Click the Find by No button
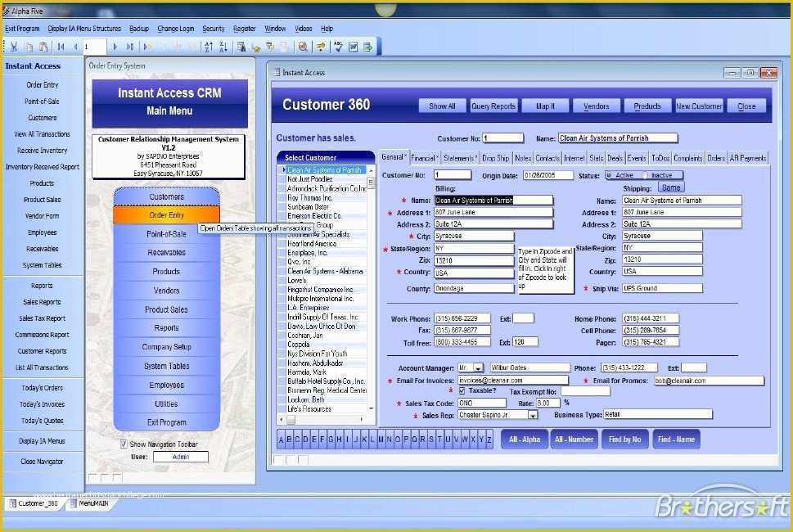Viewport: 793px width, 532px height. coord(624,440)
